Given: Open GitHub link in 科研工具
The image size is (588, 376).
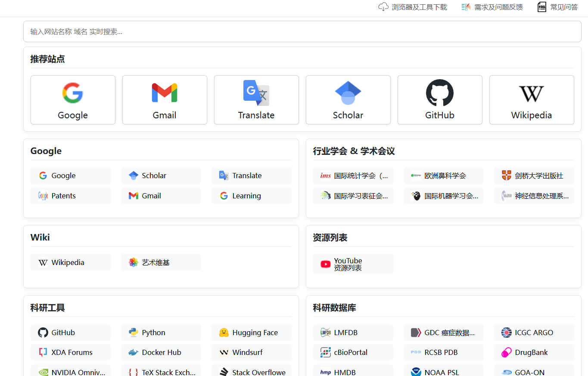Looking at the screenshot, I should [x=71, y=333].
